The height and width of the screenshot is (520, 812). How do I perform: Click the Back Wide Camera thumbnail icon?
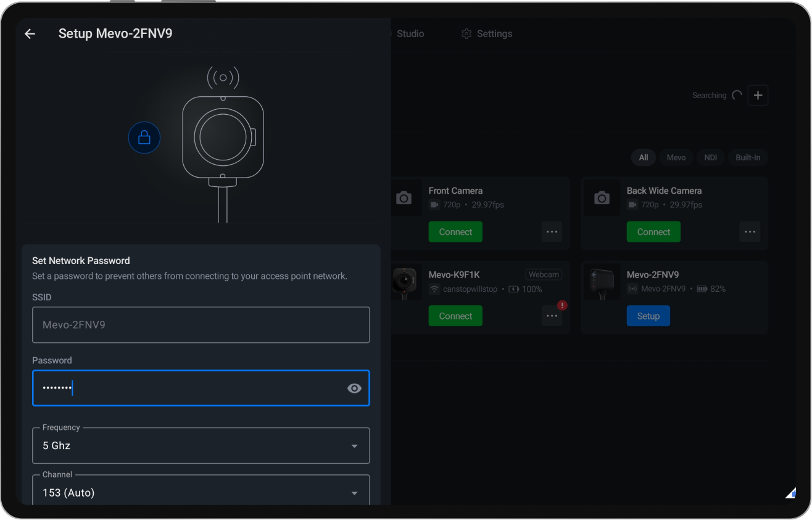coord(602,198)
